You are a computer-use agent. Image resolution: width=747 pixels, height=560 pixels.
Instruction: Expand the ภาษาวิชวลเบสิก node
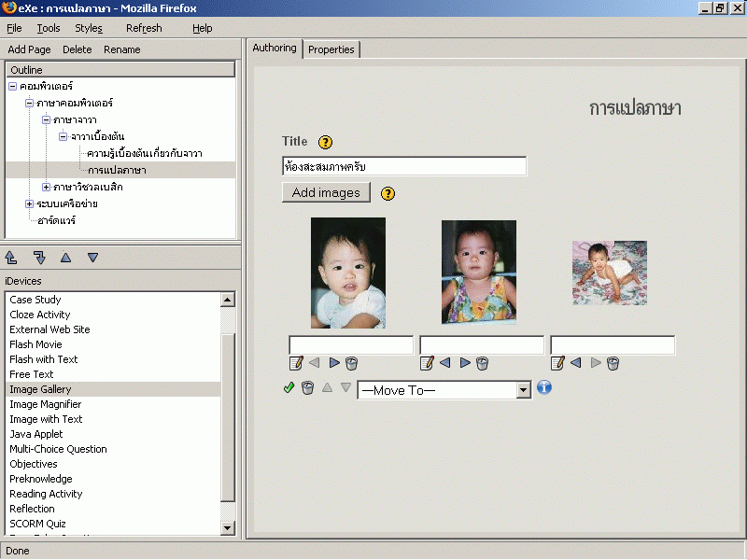coord(46,188)
